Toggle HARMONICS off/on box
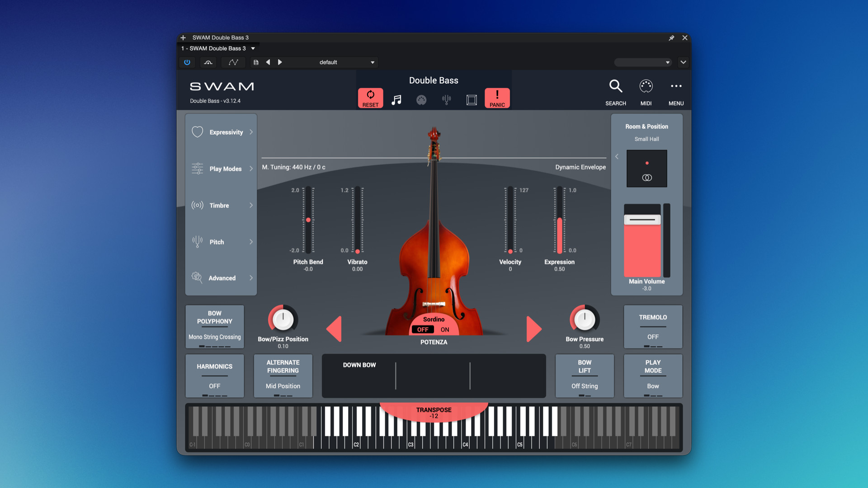Image resolution: width=868 pixels, height=488 pixels. click(x=215, y=376)
